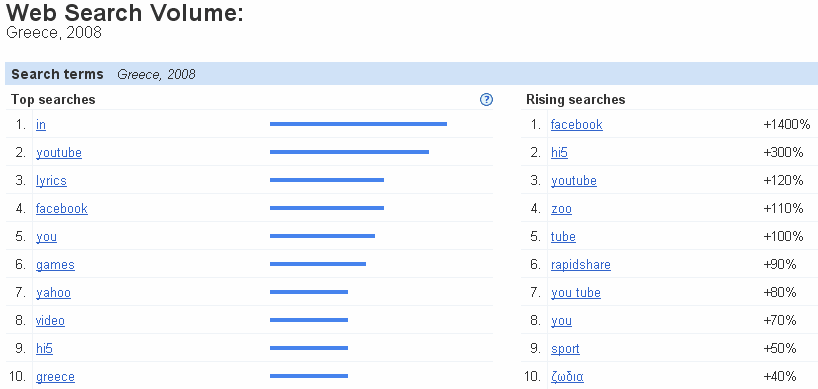This screenshot has width=818, height=389.
Task: Open the 'in' top search link
Action: coord(41,125)
